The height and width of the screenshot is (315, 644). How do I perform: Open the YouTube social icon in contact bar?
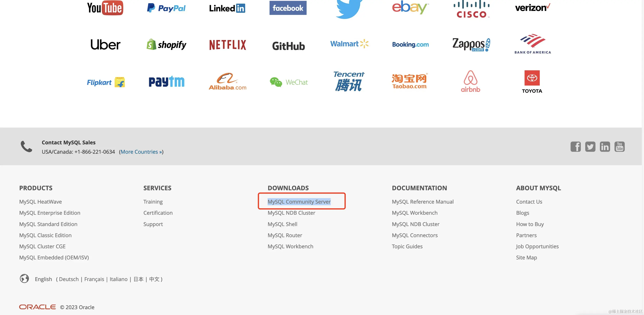620,147
